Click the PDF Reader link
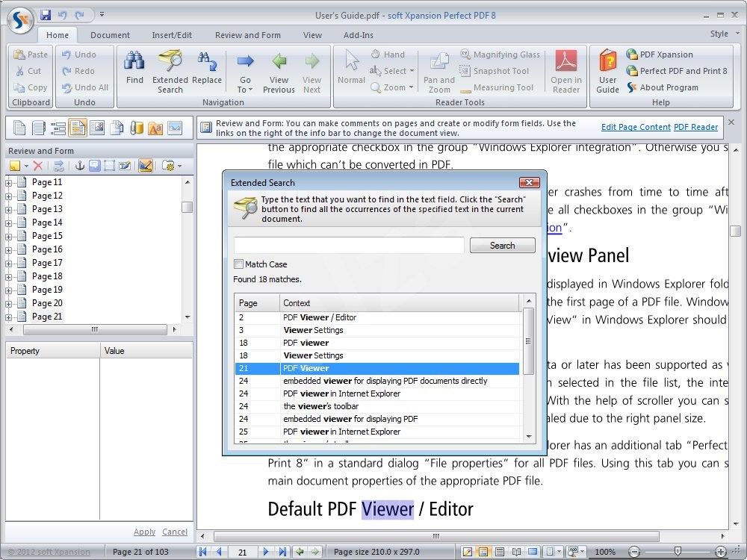This screenshot has height=560, width=747. pos(695,127)
